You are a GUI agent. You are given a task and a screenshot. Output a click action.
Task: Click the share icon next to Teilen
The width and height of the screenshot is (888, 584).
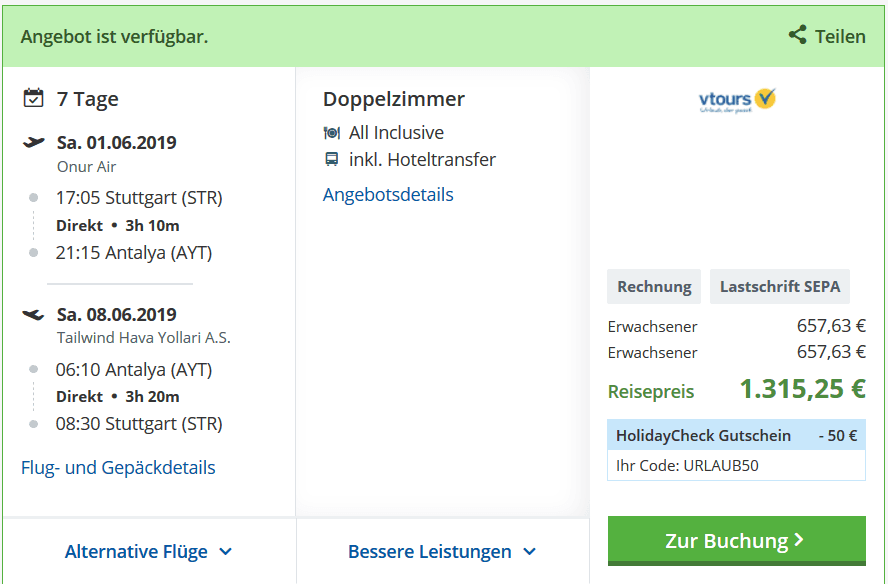pos(797,35)
